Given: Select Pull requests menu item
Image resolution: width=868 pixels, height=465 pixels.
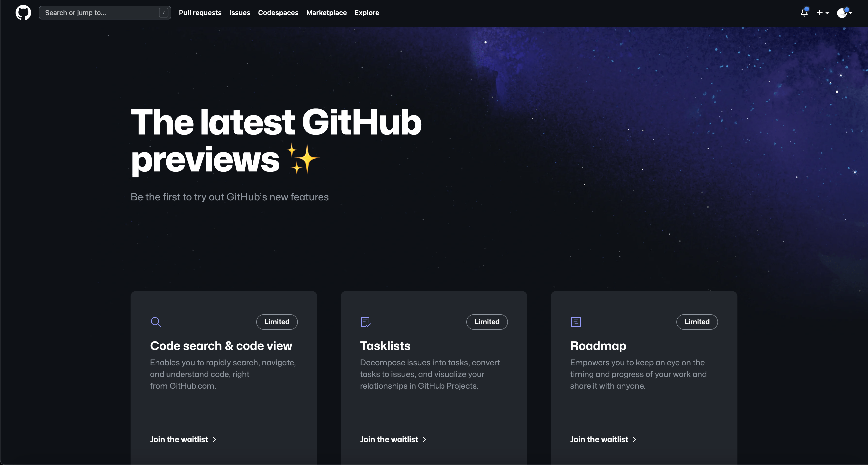Looking at the screenshot, I should 200,12.
